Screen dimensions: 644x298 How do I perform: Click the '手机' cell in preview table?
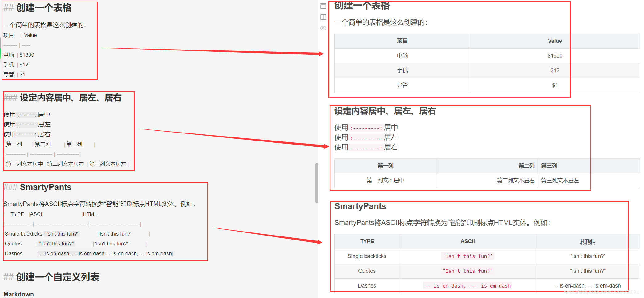pyautogui.click(x=402, y=70)
